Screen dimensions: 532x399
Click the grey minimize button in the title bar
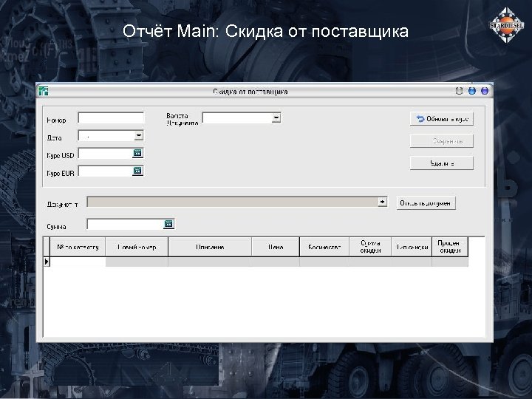coord(459,91)
